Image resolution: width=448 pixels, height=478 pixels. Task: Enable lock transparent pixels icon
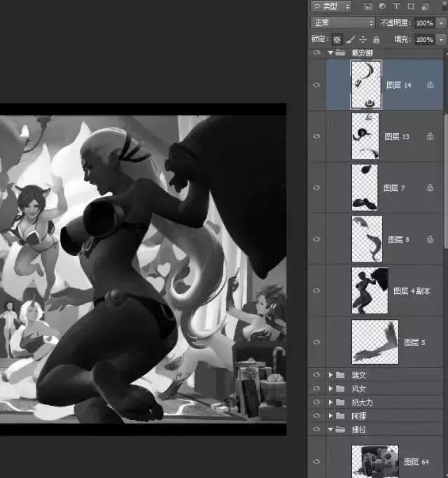pos(337,40)
